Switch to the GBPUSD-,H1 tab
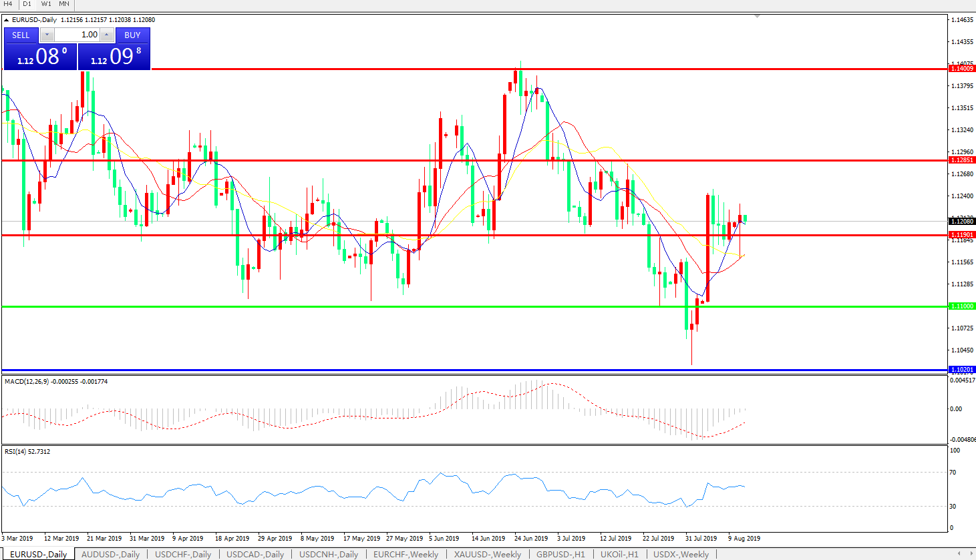This screenshot has width=976, height=560. [x=560, y=554]
